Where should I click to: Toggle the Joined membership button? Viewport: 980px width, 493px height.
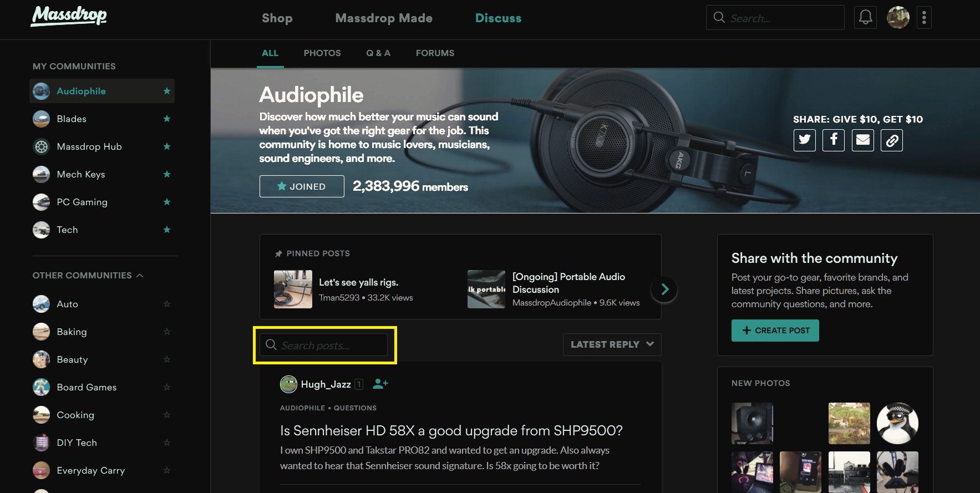pos(302,186)
